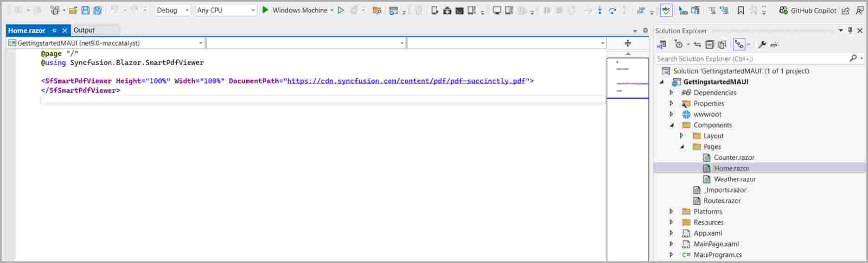
Task: Click the Save All icon
Action: tap(97, 10)
